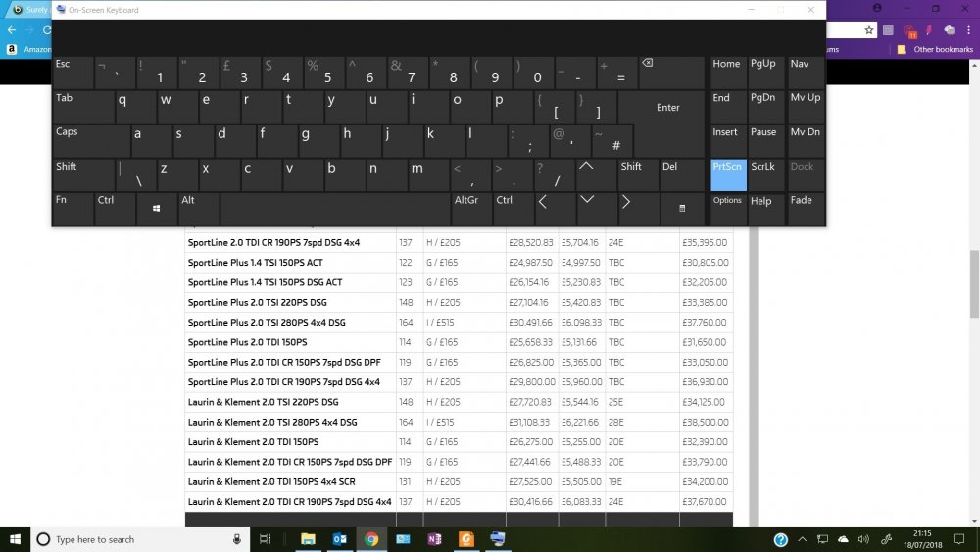980x552 pixels.
Task: Click the taskbar clock showing 21:15
Action: pos(922,539)
